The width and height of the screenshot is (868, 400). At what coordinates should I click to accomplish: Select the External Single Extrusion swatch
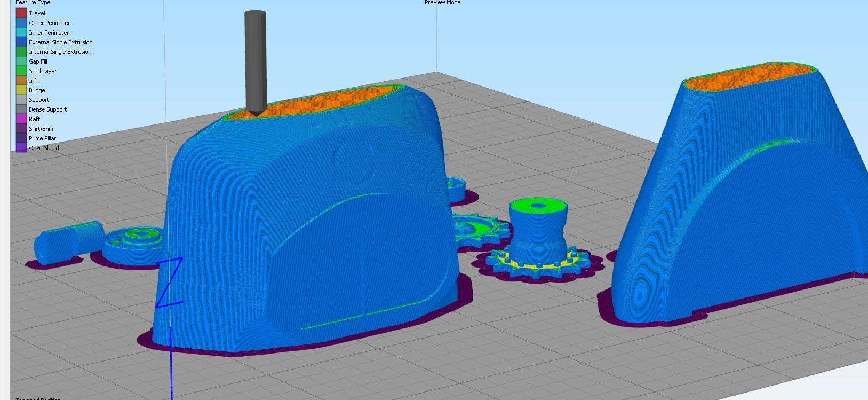click(x=21, y=42)
